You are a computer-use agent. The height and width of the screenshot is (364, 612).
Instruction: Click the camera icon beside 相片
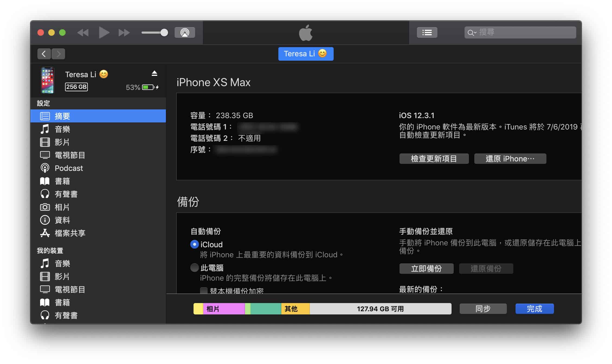[x=45, y=207]
